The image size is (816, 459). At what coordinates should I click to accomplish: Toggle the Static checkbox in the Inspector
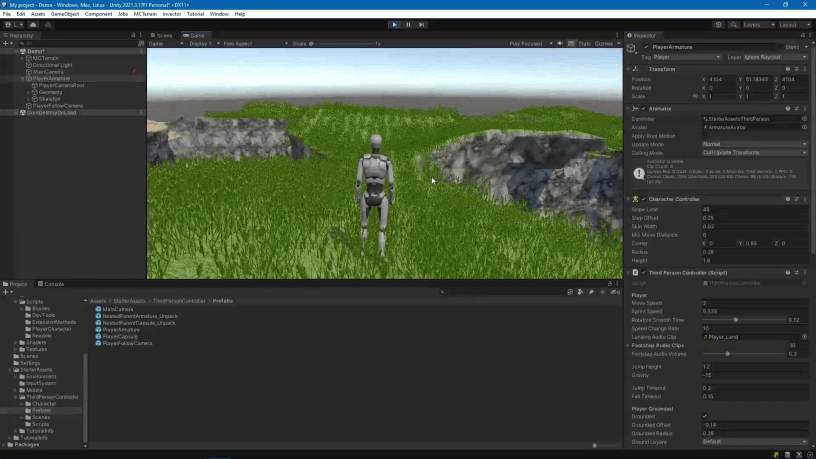pos(779,47)
